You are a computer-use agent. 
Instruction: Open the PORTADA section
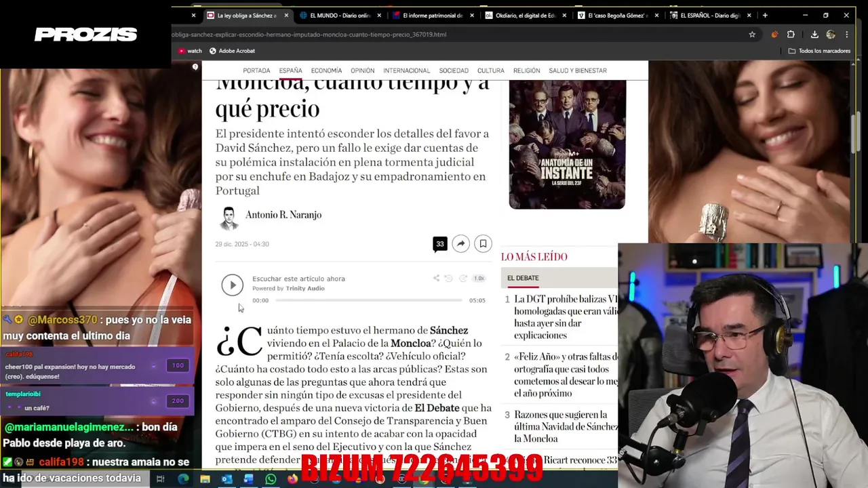pyautogui.click(x=256, y=70)
